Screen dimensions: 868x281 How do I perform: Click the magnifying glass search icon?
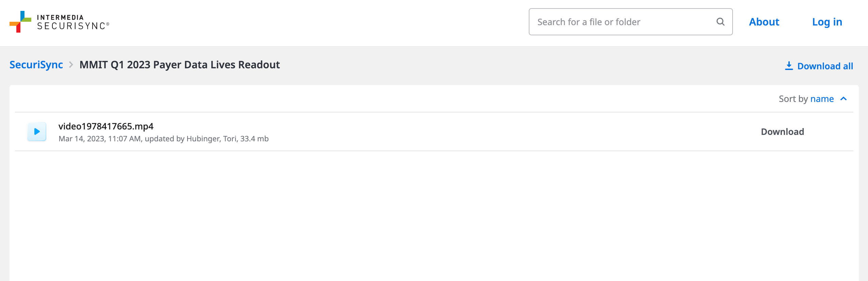(720, 22)
